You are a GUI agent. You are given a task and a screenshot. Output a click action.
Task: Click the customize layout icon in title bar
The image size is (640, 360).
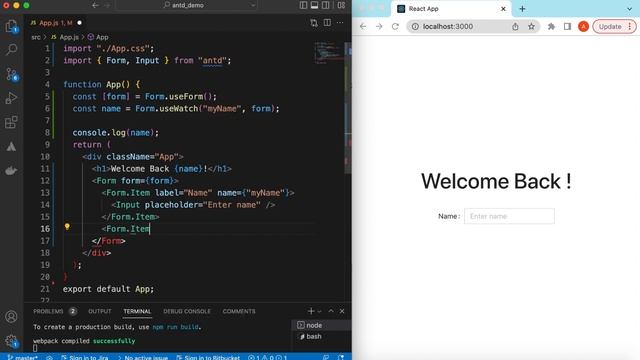coord(341,5)
